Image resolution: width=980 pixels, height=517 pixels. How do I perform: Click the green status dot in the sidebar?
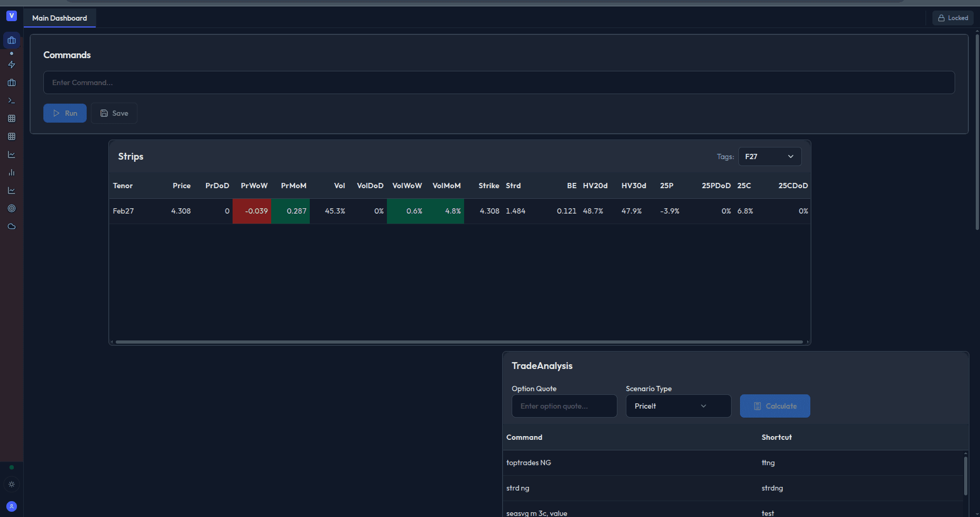(x=12, y=467)
